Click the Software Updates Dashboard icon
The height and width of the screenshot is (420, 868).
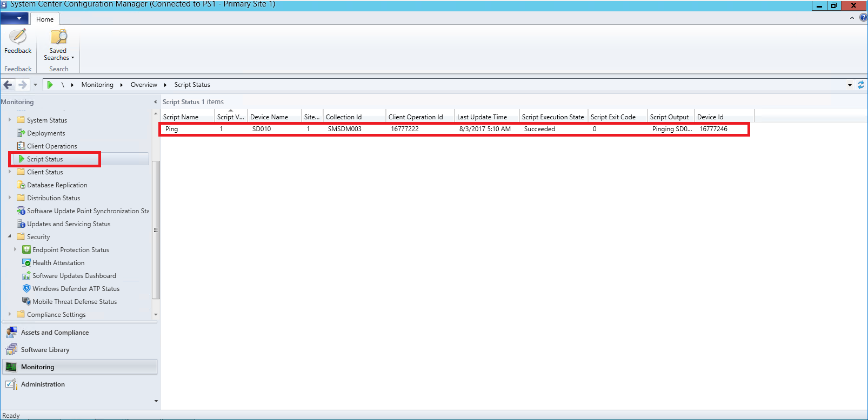[x=26, y=275]
